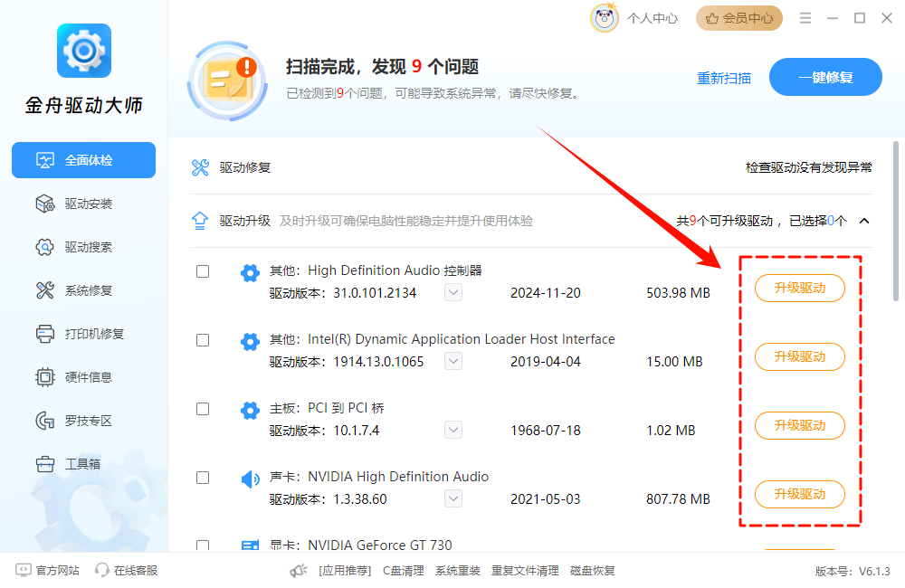
Task: Click the vertical scrollbar thumb
Action: (x=896, y=221)
